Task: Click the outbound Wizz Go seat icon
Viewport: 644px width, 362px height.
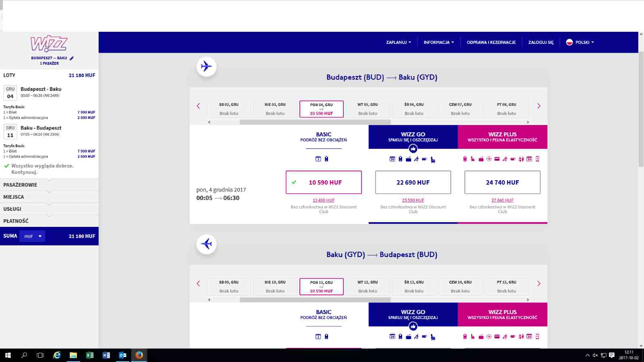Action: [x=433, y=160]
